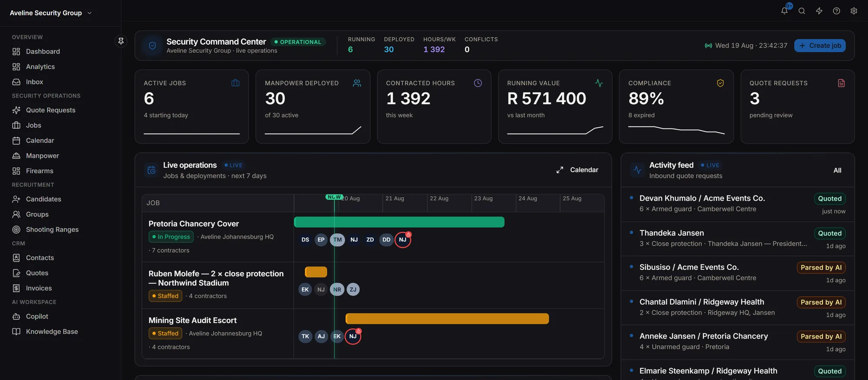The width and height of the screenshot is (868, 380).
Task: Select NJ conflict avatar in Mining Site row
Action: coord(353,336)
